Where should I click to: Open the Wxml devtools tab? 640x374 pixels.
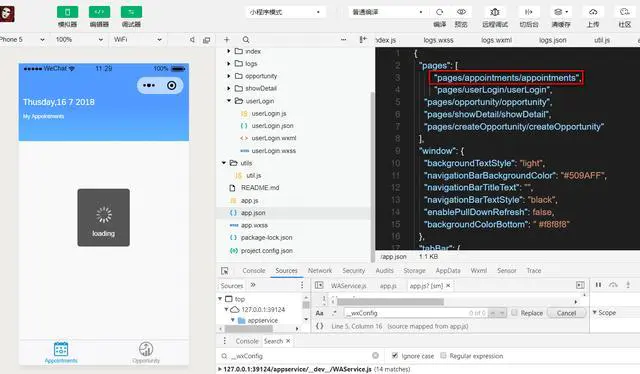pyautogui.click(x=478, y=270)
